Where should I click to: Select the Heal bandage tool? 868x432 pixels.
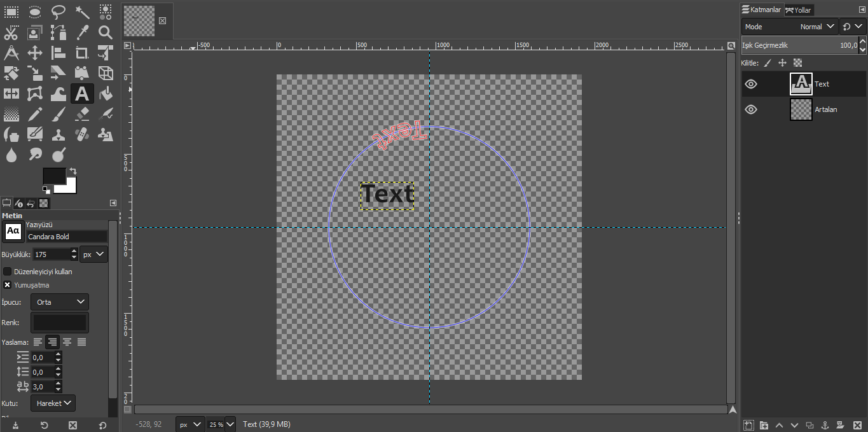pos(82,135)
